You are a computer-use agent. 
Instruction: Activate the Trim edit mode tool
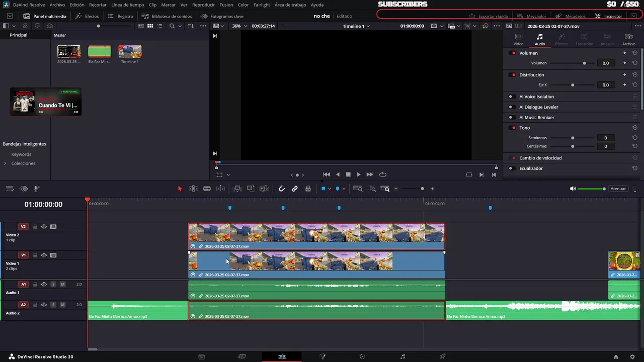point(193,189)
